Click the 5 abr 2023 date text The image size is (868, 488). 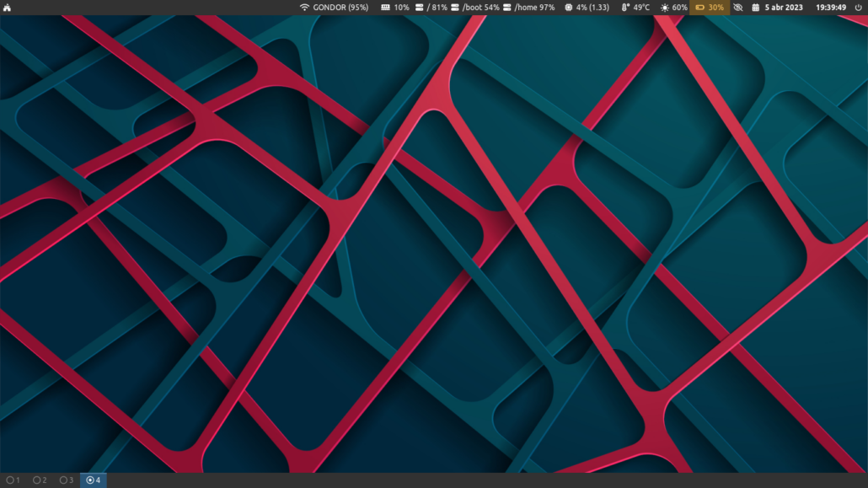(784, 8)
